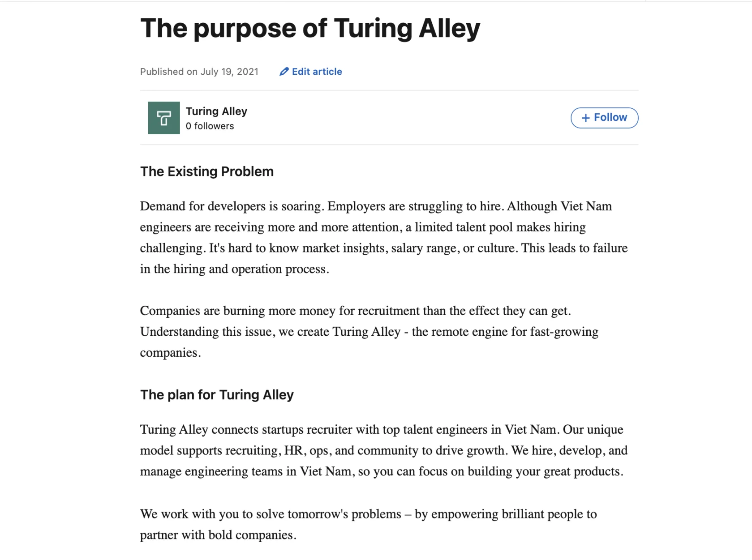Click the Turing Alley green logo
752x560 pixels.
coord(164,118)
